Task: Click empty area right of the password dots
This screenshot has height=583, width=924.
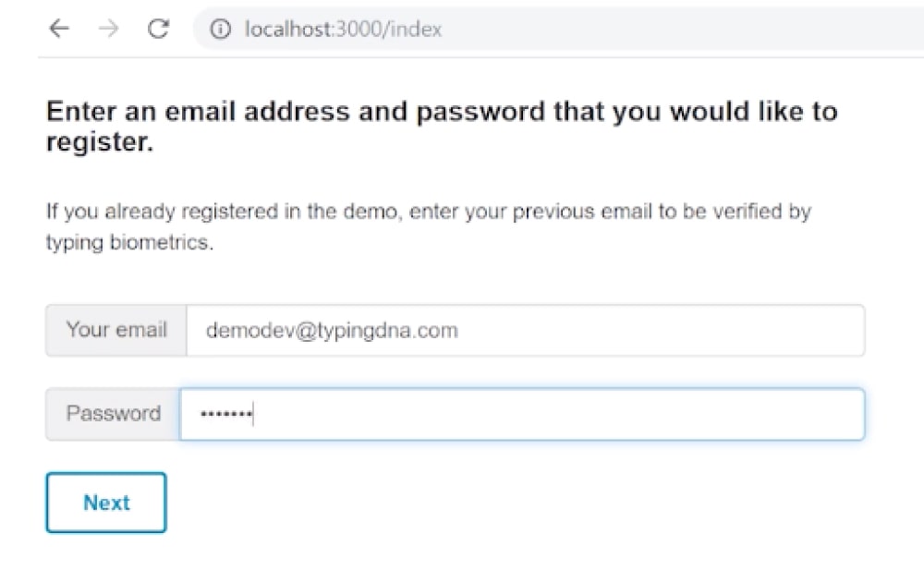Action: click(560, 414)
